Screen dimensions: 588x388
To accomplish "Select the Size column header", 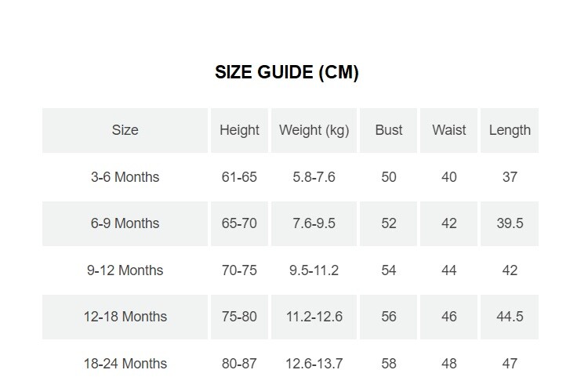I will [125, 130].
